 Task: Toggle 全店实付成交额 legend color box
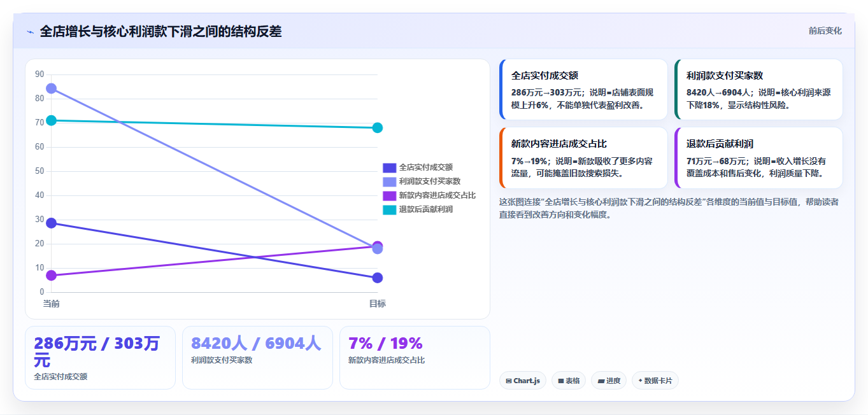click(x=389, y=167)
